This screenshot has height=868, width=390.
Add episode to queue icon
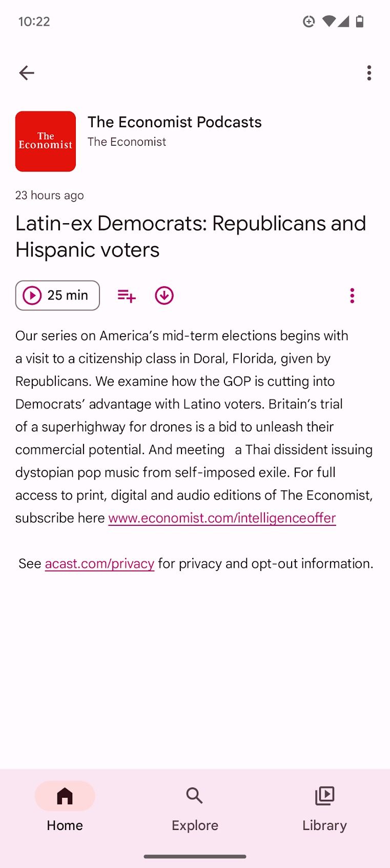point(127,295)
